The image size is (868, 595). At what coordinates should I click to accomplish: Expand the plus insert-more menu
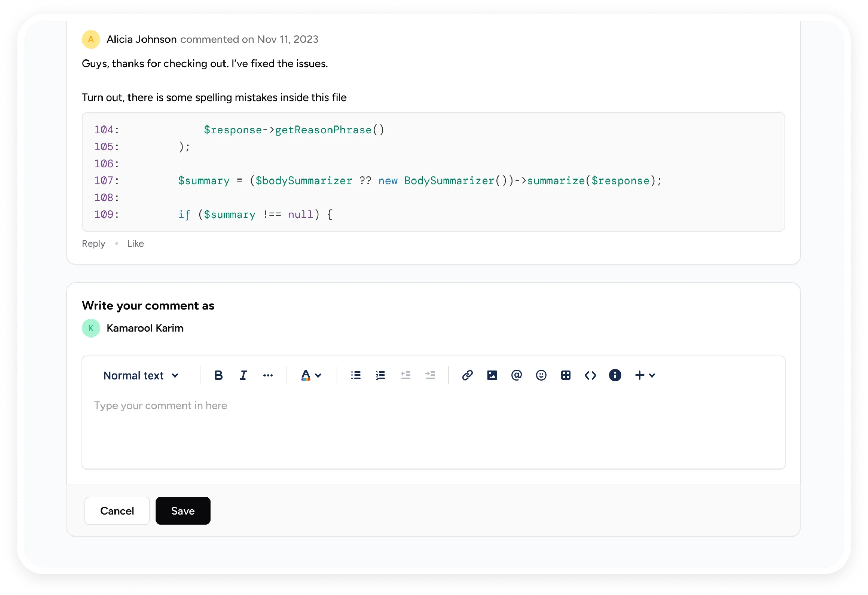tap(645, 375)
